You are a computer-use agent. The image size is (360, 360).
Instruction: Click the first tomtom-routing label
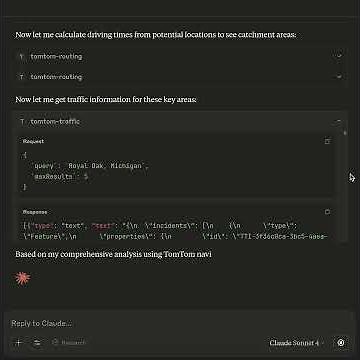pyautogui.click(x=56, y=56)
